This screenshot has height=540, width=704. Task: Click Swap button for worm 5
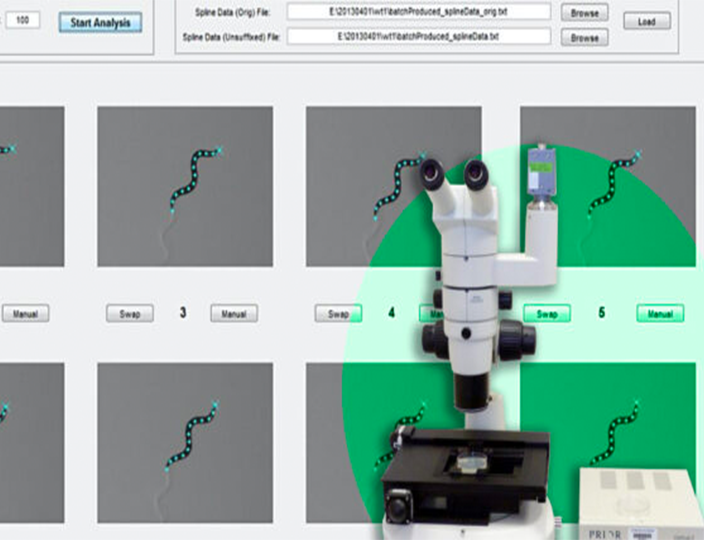(x=547, y=313)
